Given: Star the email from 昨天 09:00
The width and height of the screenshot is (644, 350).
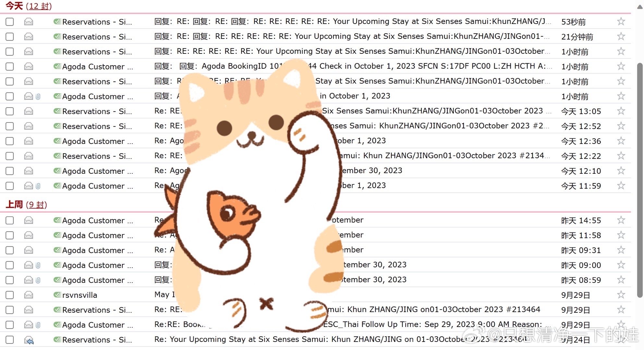Looking at the screenshot, I should pyautogui.click(x=621, y=265).
